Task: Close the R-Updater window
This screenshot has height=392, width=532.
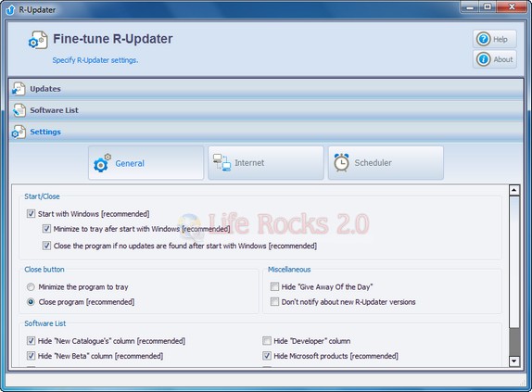Action: point(512,6)
